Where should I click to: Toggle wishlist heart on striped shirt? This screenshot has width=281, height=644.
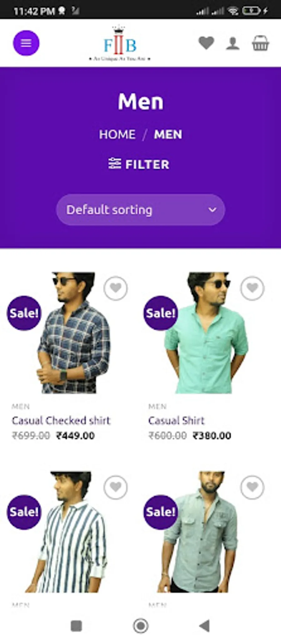tap(116, 487)
